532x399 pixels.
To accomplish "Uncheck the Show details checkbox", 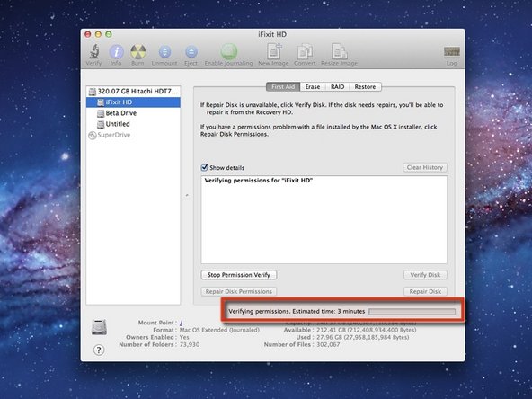I will tap(205, 167).
